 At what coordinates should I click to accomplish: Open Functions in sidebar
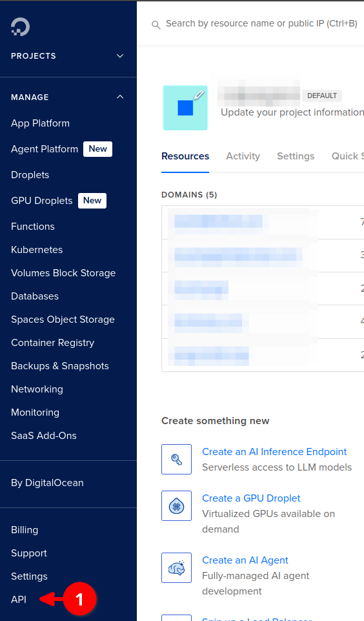tap(32, 227)
